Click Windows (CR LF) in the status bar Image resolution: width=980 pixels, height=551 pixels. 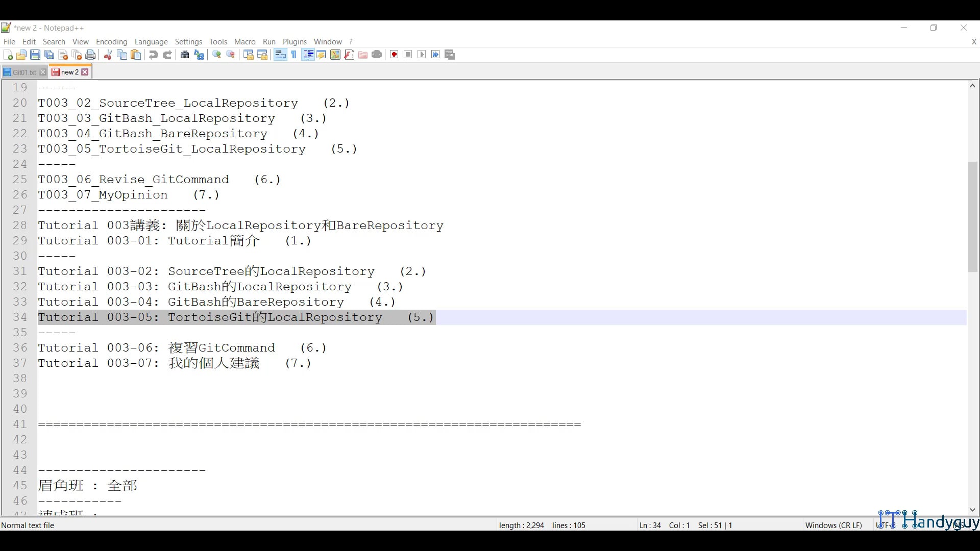click(x=833, y=525)
